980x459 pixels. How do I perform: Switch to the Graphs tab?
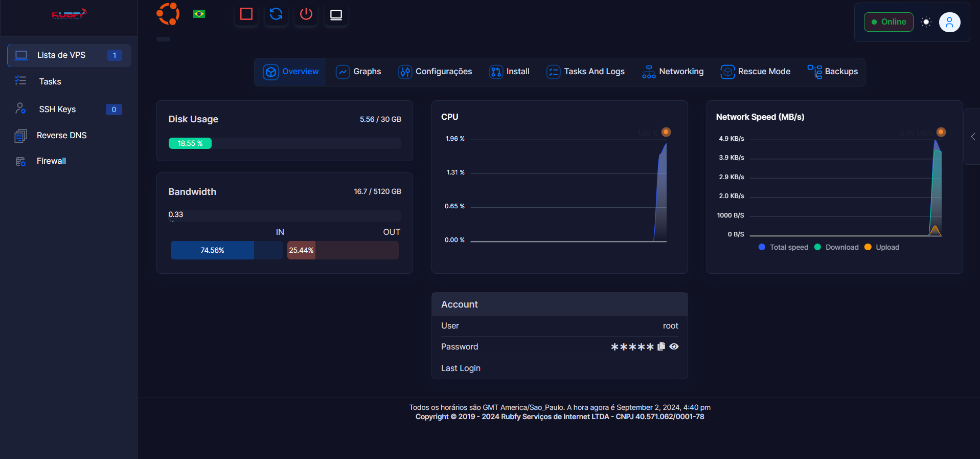click(358, 72)
